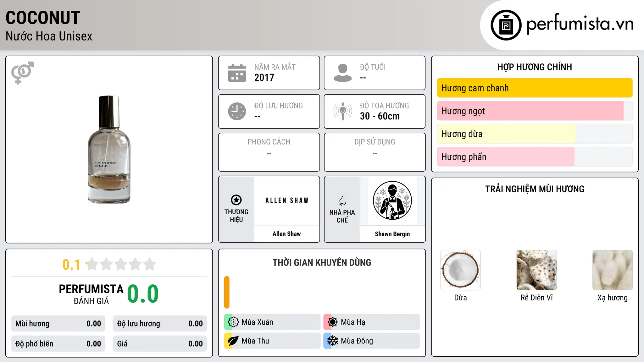The height and width of the screenshot is (362, 644).
Task: Select the Dừa coconut note image
Action: tap(460, 270)
